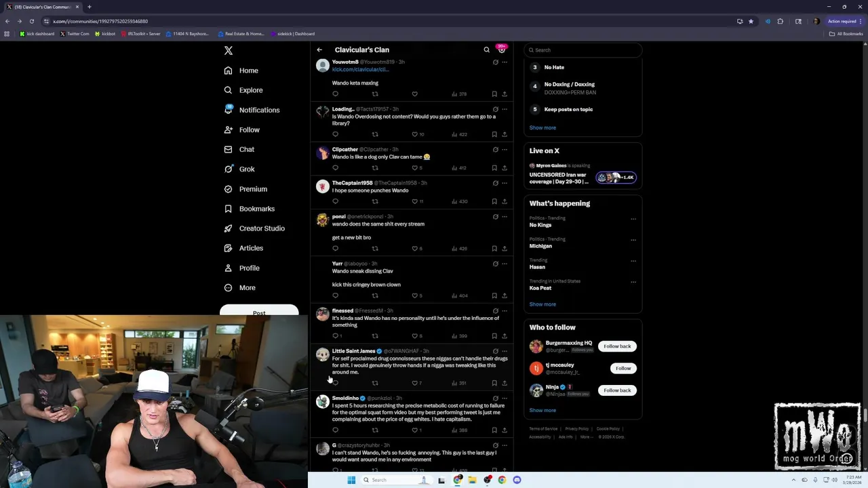Open more options for Hasan trend

633,261
